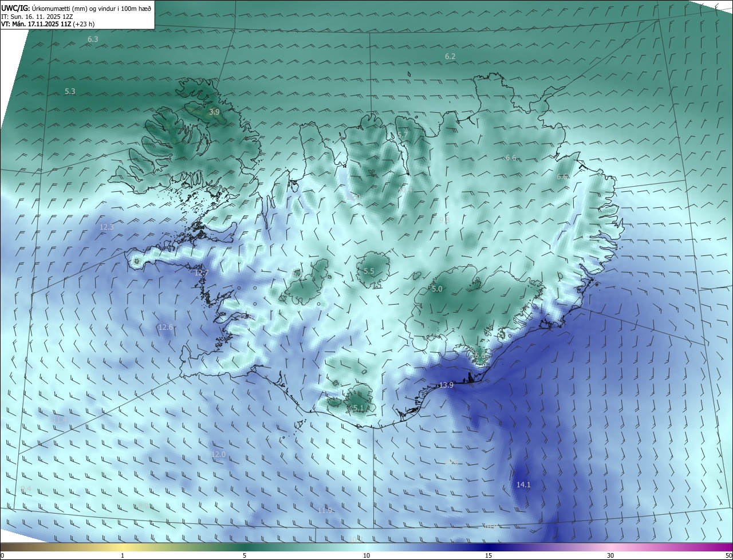Click the 5.5 value on the glacier

[x=369, y=271]
